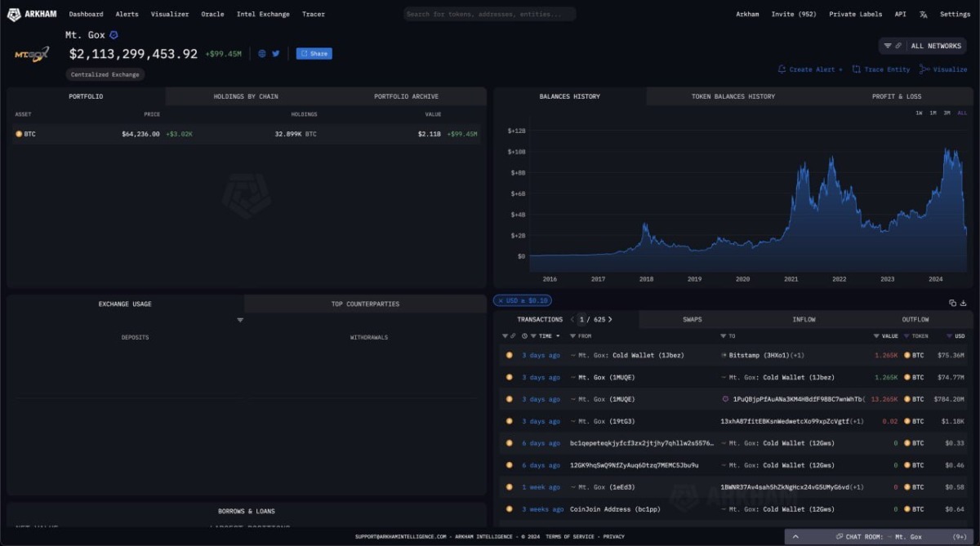
Task: Click the website globe icon beside the balance
Action: click(x=262, y=54)
